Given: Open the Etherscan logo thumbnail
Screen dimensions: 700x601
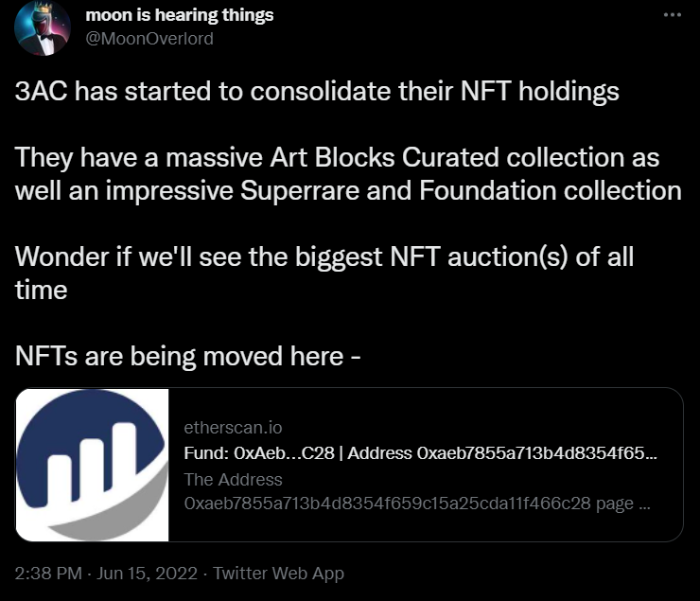Looking at the screenshot, I should point(92,465).
